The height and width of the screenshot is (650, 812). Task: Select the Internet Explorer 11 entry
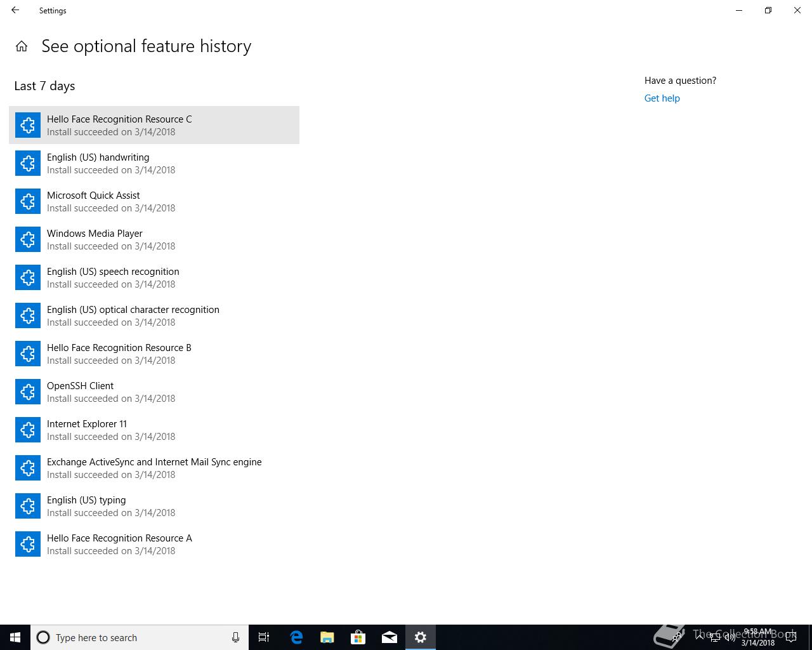(154, 430)
